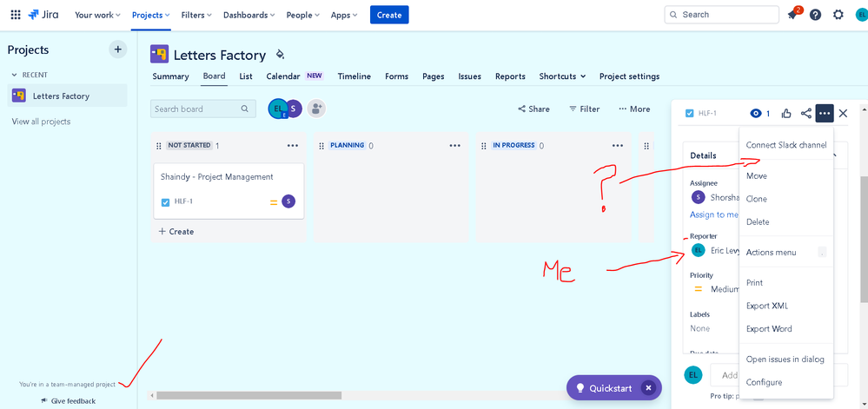Expand the People dropdown
The width and height of the screenshot is (868, 409).
[x=303, y=15]
